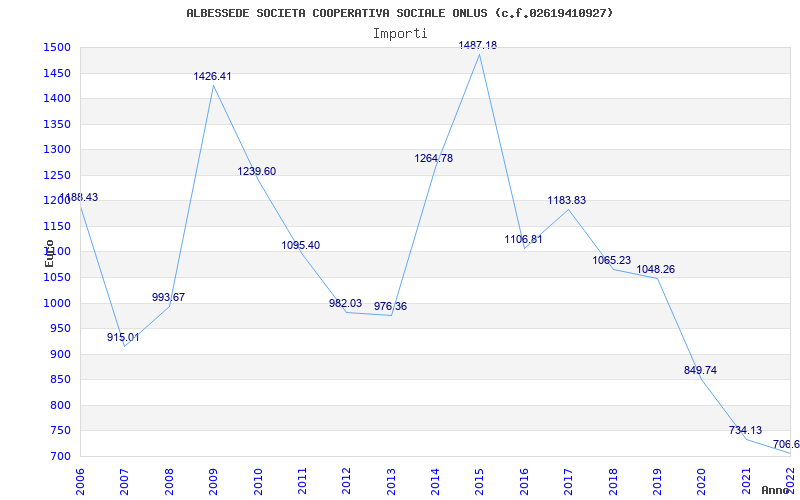Click the 2018 x-axis year label
Screen dimensions: 800x500
coord(613,481)
